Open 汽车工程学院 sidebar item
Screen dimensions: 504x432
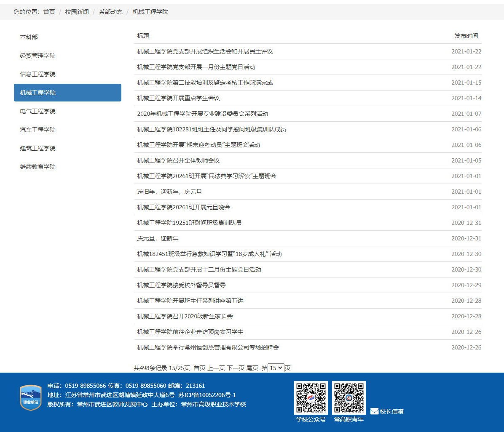(38, 130)
